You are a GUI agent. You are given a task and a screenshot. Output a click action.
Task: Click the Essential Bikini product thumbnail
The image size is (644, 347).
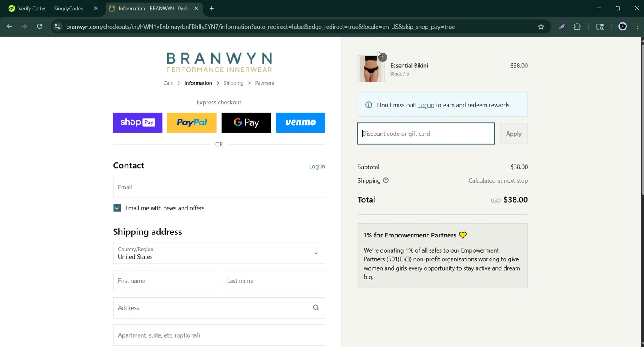371,69
